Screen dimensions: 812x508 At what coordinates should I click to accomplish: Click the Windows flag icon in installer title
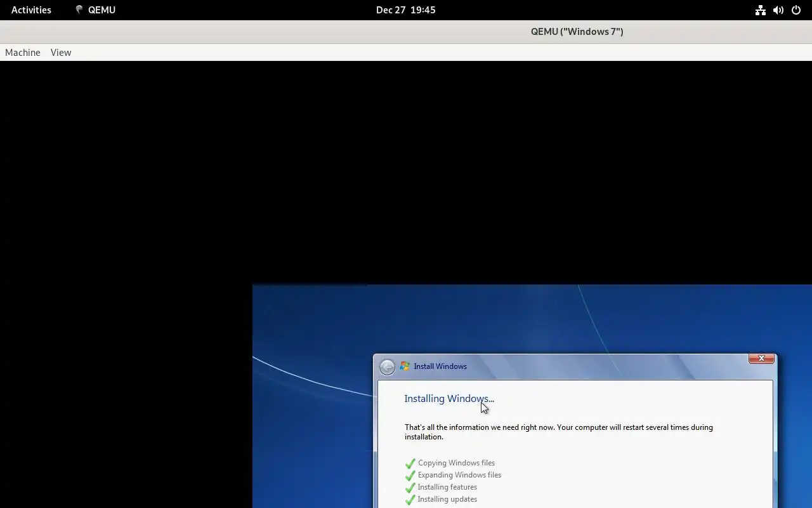pos(405,366)
